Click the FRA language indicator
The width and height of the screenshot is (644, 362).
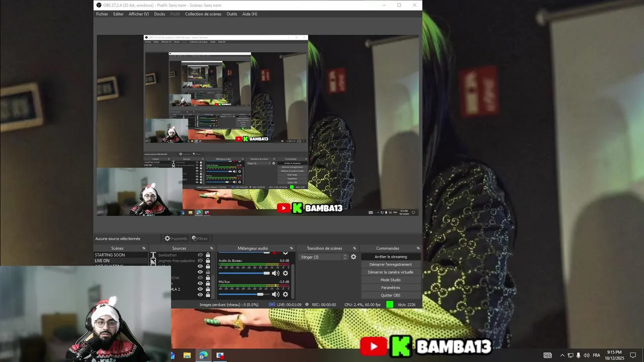pos(597,355)
